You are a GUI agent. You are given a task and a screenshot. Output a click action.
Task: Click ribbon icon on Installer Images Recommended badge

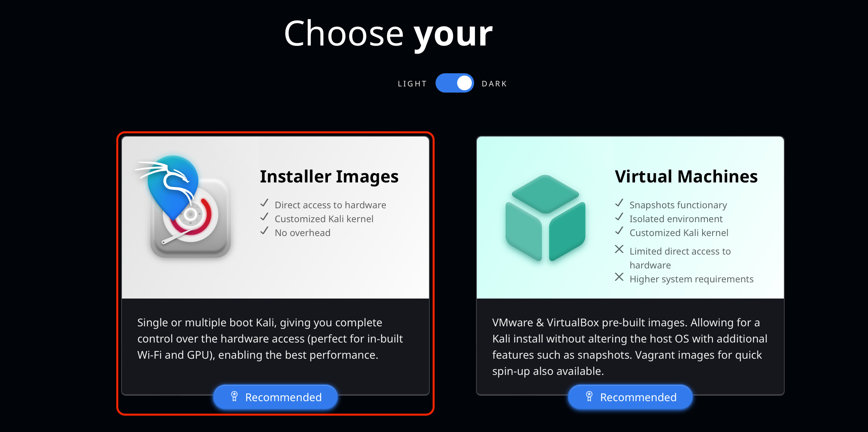234,397
